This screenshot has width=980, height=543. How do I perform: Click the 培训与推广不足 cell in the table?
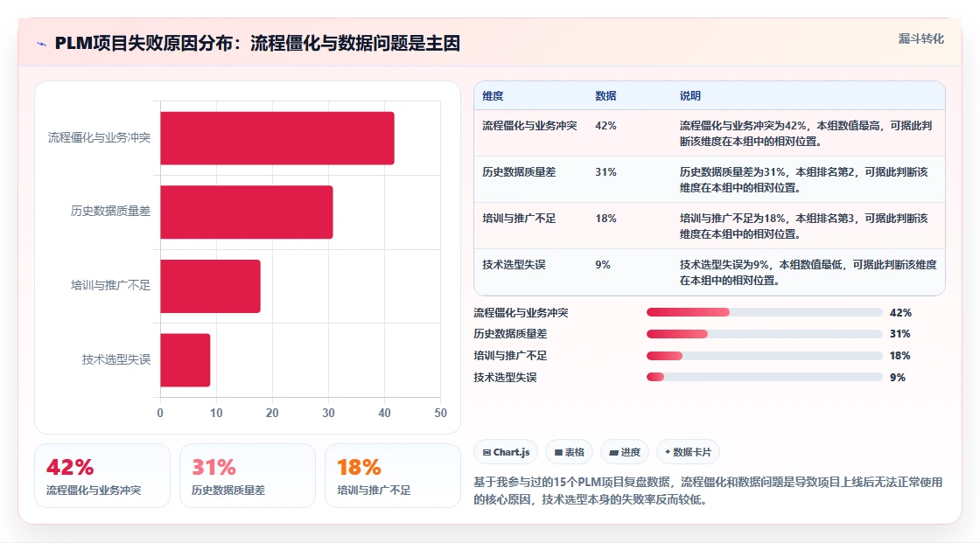[519, 218]
